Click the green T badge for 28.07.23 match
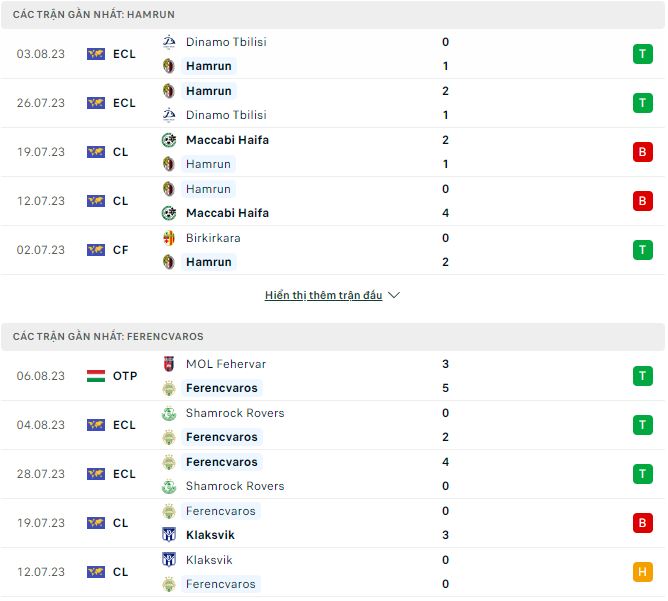The width and height of the screenshot is (668, 601). 641,474
